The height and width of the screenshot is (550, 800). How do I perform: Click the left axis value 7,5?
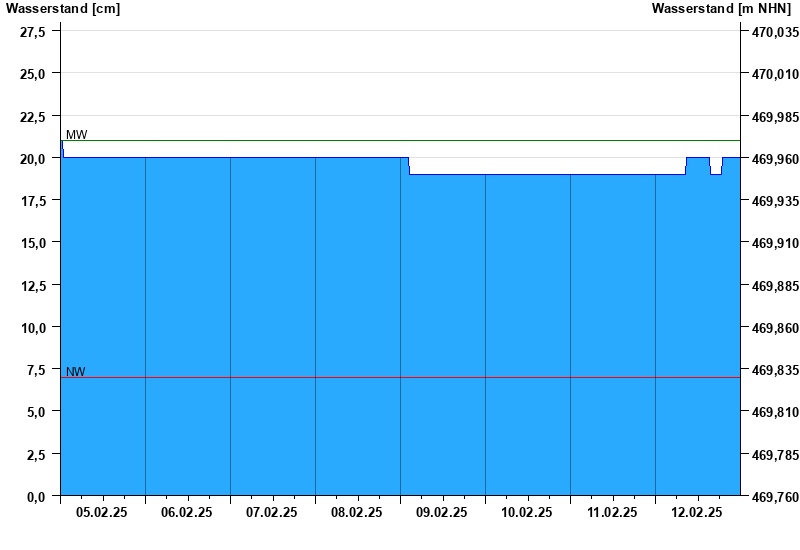pyautogui.click(x=36, y=370)
